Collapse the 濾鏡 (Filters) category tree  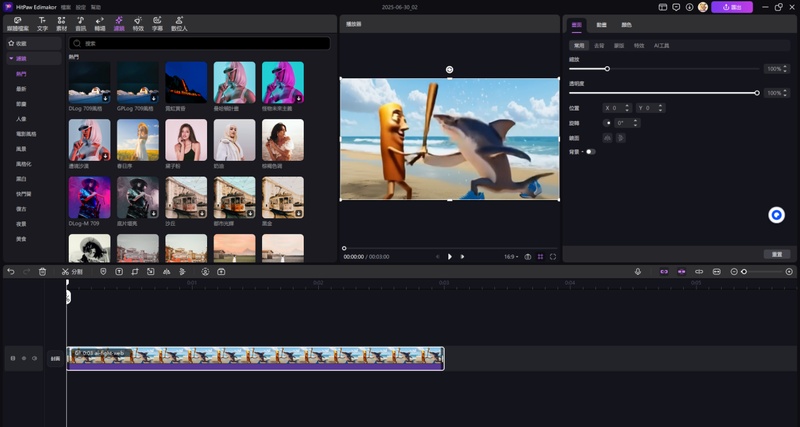[x=9, y=59]
